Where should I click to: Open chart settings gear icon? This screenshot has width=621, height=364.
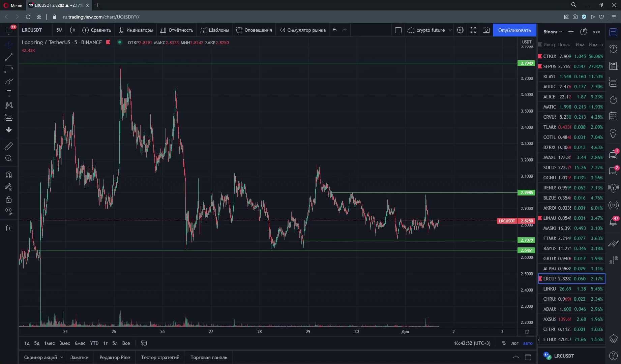(460, 30)
